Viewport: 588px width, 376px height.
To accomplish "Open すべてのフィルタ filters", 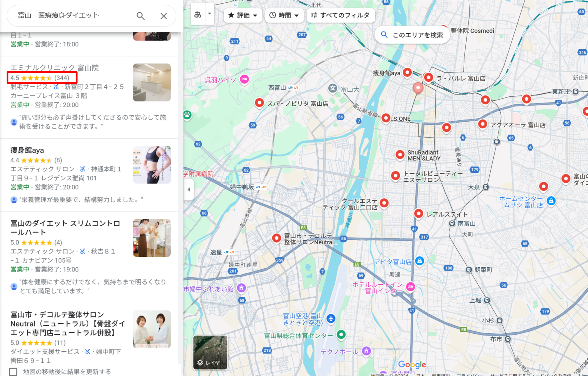I will 340,15.
